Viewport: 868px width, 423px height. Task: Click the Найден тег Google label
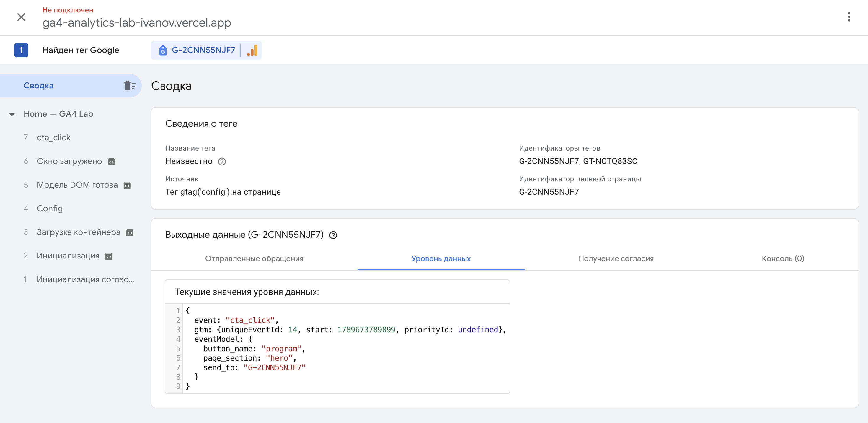coord(81,50)
